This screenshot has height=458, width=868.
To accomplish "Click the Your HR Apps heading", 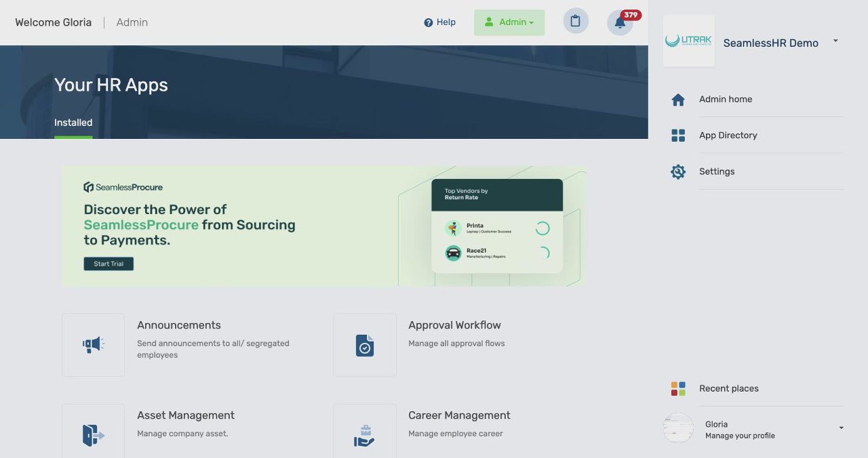I will click(111, 85).
